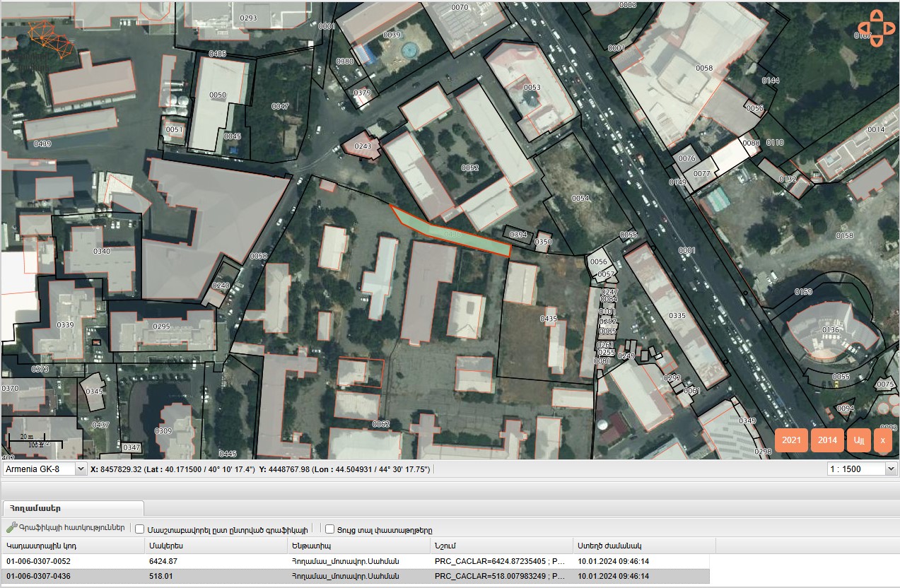Close the imagery selector with x button
The width and height of the screenshot is (900, 588).
click(x=882, y=440)
